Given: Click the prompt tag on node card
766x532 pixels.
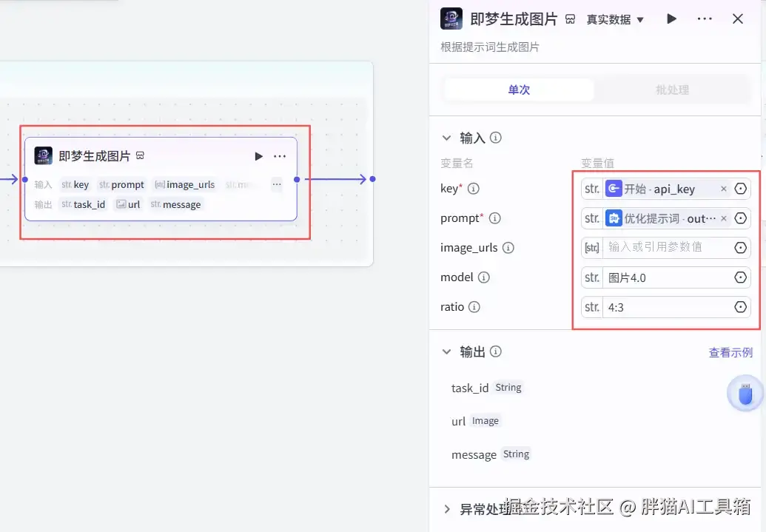Looking at the screenshot, I should pyautogui.click(x=121, y=185).
